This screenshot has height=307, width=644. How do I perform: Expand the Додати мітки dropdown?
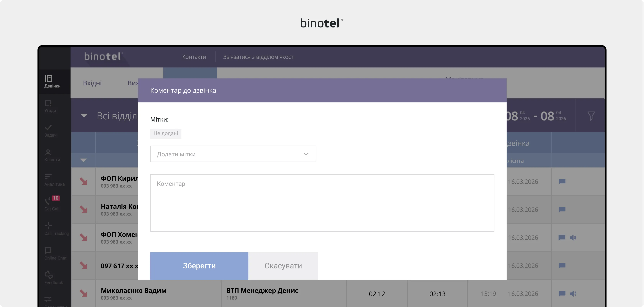click(233, 154)
